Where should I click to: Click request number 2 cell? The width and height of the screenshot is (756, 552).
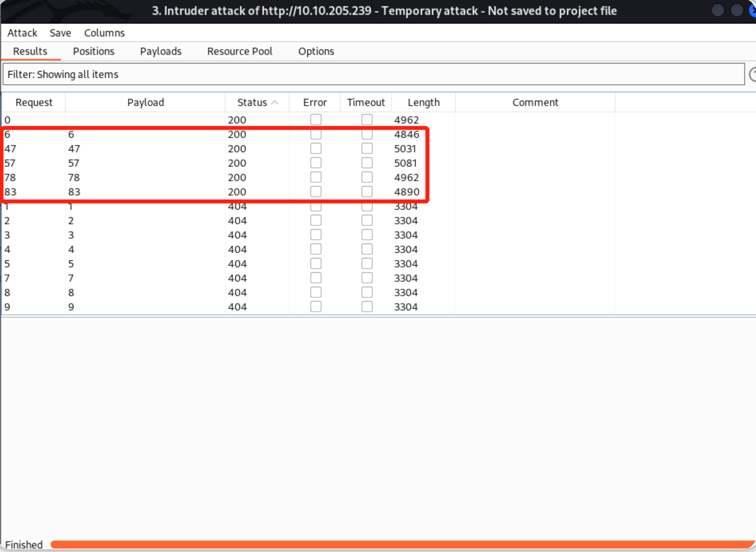tap(7, 221)
